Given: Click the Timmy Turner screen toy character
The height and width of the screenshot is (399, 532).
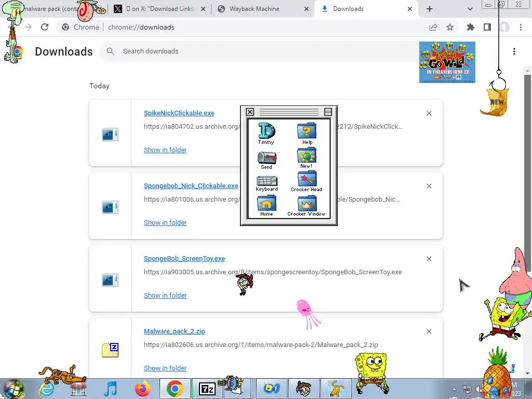Looking at the screenshot, I should point(244,284).
